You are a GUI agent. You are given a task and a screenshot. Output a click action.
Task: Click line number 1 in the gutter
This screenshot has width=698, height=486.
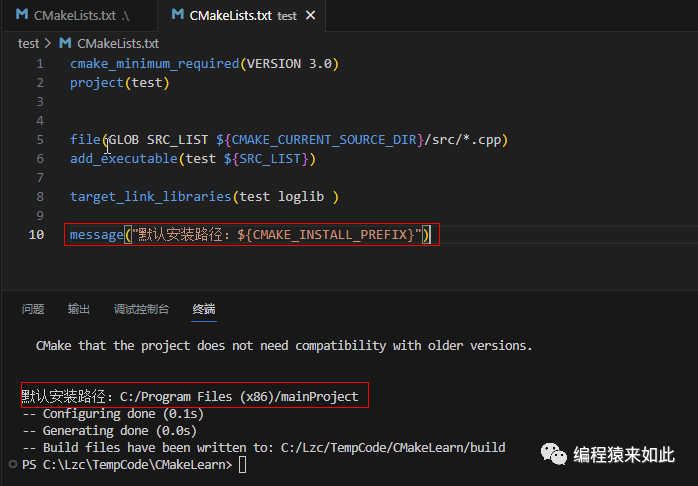click(40, 64)
